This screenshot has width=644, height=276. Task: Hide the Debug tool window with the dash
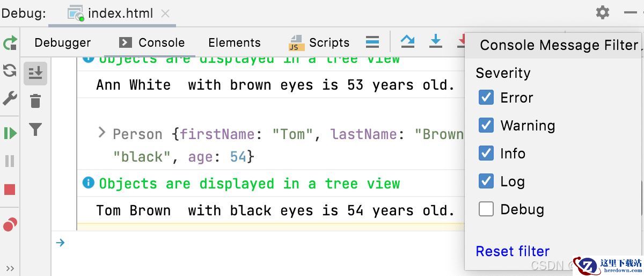(630, 12)
